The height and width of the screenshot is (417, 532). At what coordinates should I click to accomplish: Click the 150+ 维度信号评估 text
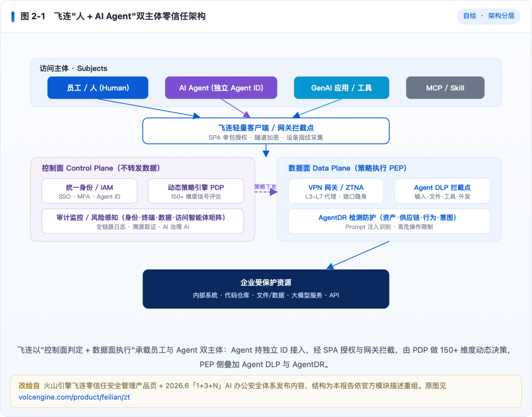pyautogui.click(x=196, y=197)
